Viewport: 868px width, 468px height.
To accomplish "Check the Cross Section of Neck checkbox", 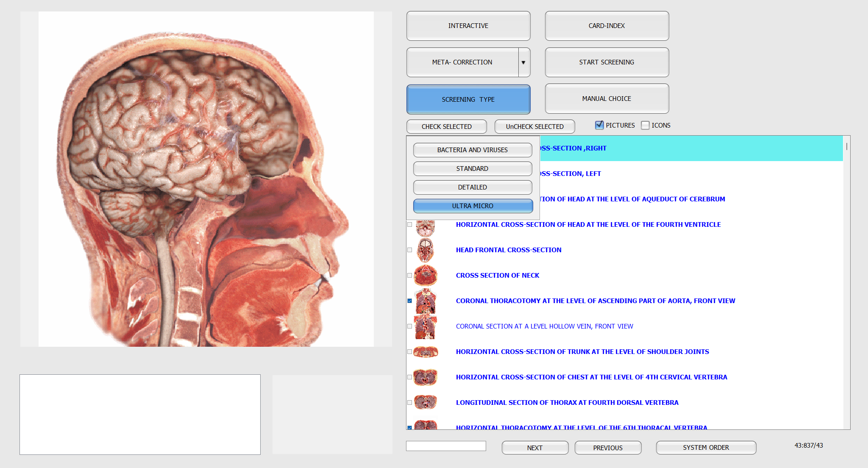I will 410,276.
